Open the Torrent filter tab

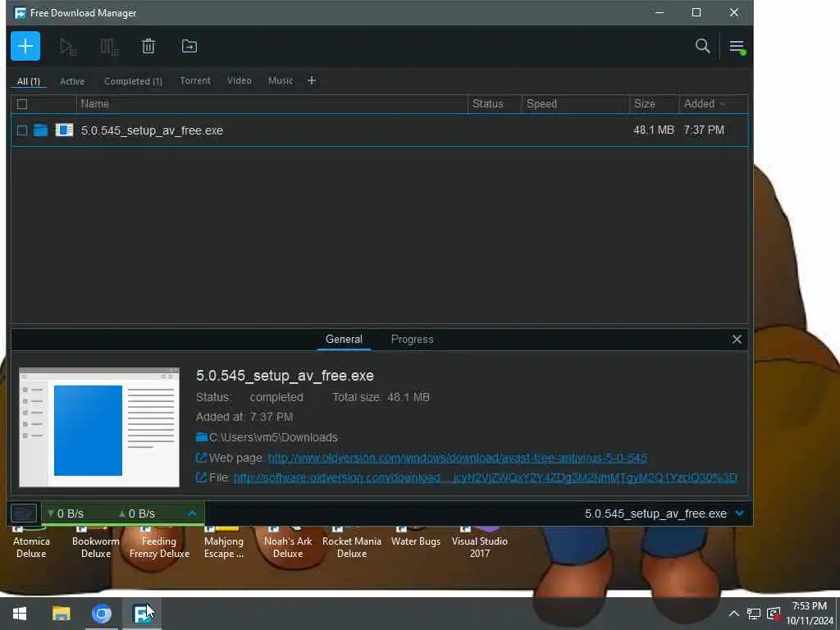pos(195,80)
